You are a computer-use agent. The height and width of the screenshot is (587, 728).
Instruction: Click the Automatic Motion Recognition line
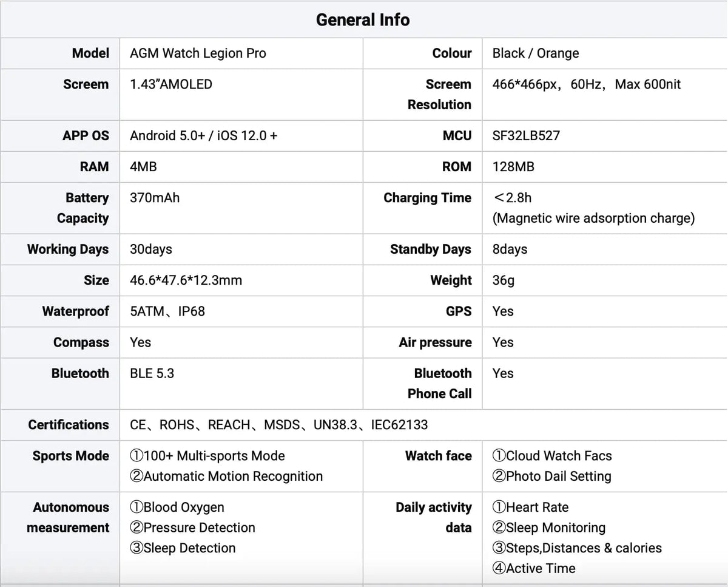(x=226, y=477)
